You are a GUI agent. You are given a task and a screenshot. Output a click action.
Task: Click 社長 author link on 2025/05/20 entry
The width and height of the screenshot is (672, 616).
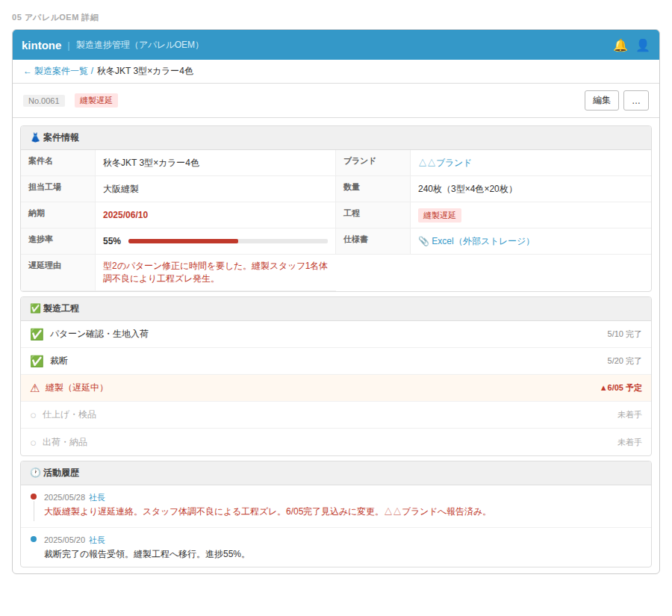(x=97, y=540)
